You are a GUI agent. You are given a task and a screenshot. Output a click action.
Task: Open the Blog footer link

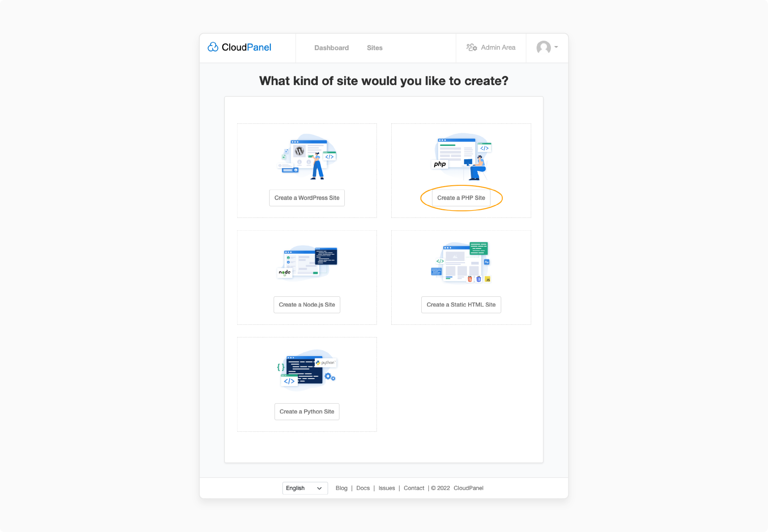[x=341, y=488]
